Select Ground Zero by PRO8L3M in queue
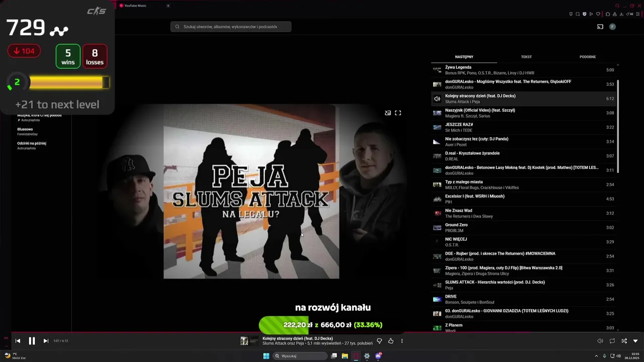This screenshot has width=644, height=362. 523,228
